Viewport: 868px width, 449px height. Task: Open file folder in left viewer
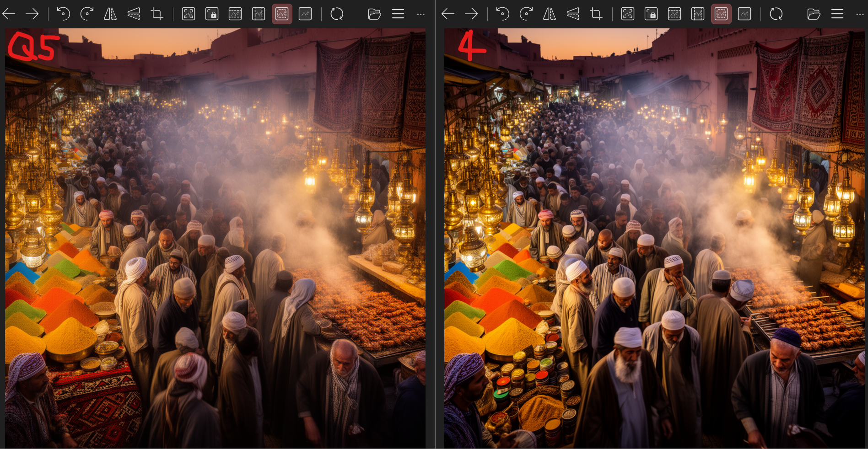[374, 14]
